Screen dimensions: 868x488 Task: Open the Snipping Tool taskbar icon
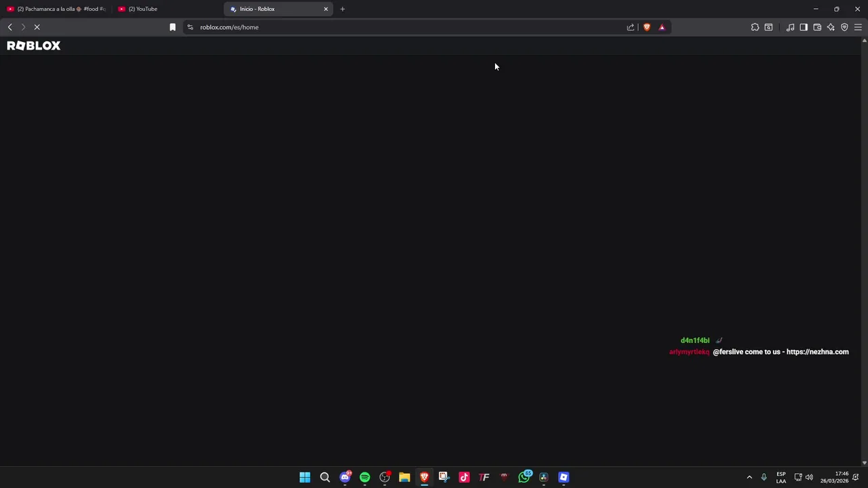pyautogui.click(x=443, y=477)
